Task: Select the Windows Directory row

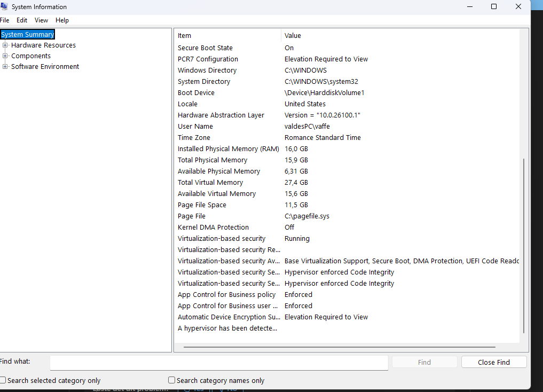Action: (x=348, y=70)
